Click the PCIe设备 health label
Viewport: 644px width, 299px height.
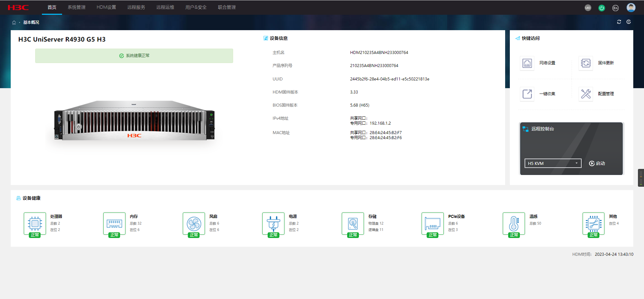click(457, 217)
